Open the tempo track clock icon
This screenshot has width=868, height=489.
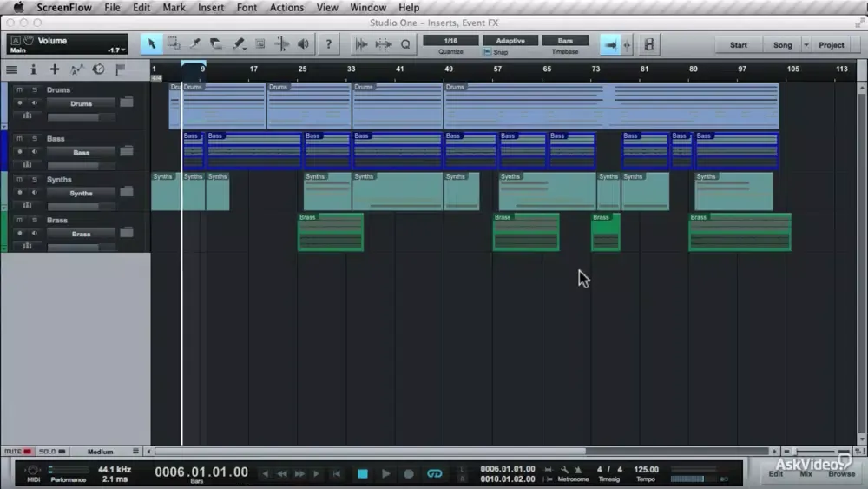[x=98, y=69]
